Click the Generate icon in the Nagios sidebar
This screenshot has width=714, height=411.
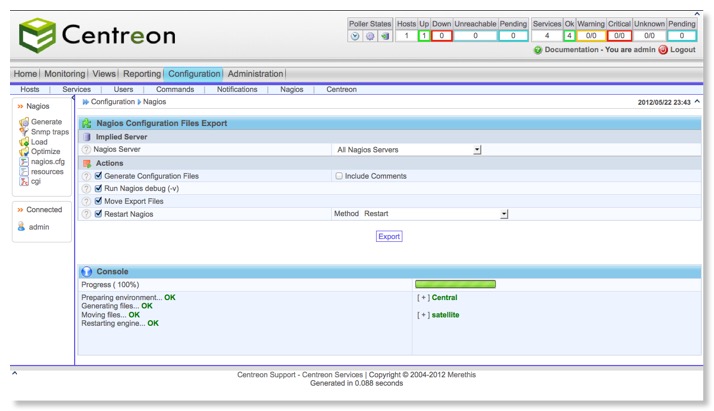[x=24, y=122]
